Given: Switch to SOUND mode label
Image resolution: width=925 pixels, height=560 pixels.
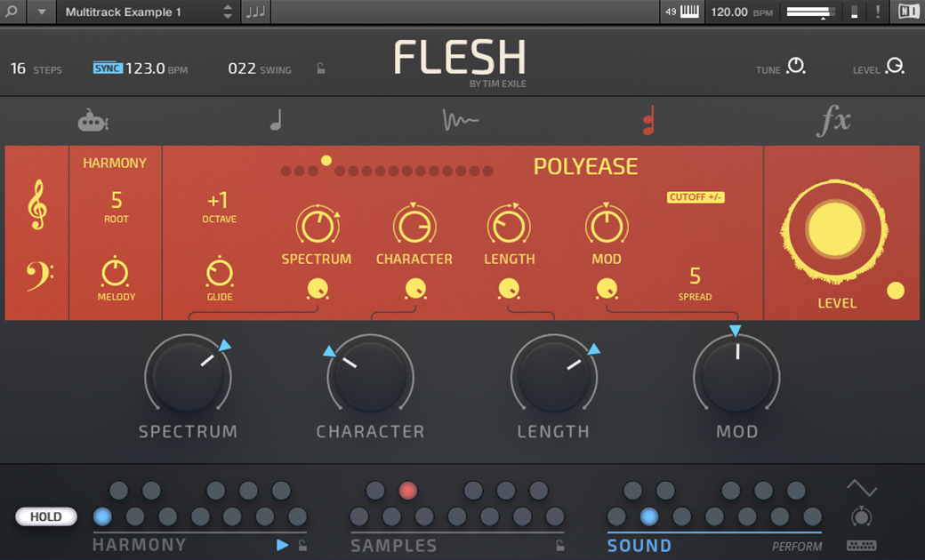Looking at the screenshot, I should click(x=639, y=546).
